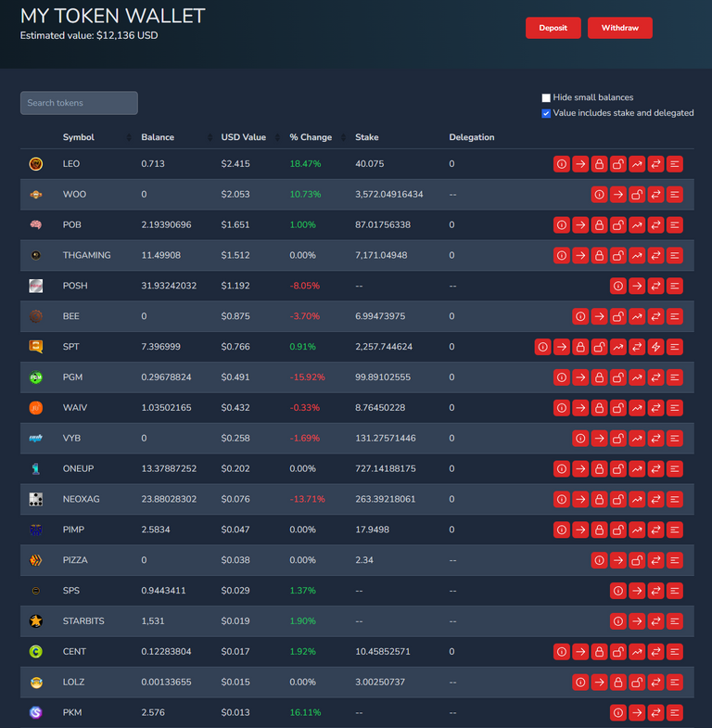712x728 pixels.
Task: Click the trend-arrow icon for BEE
Action: point(637,316)
